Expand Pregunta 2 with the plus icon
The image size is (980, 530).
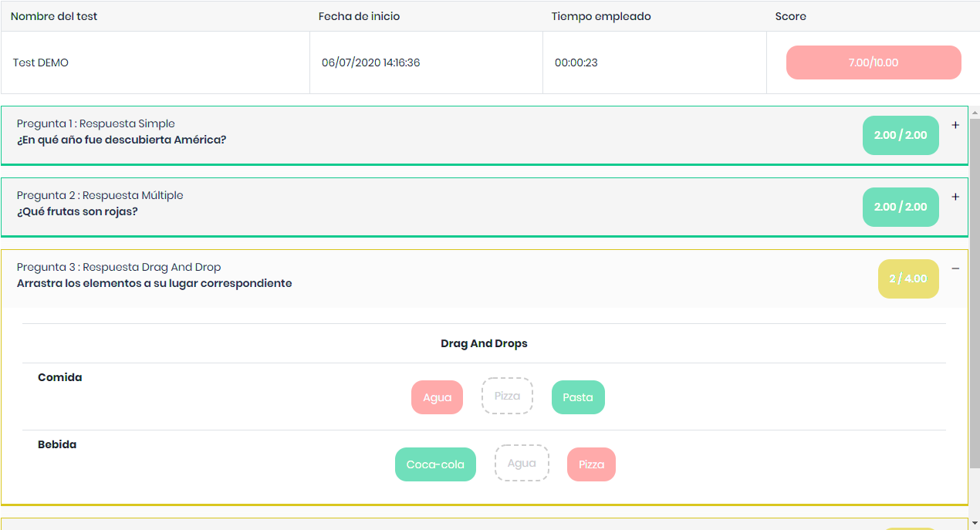tap(955, 197)
